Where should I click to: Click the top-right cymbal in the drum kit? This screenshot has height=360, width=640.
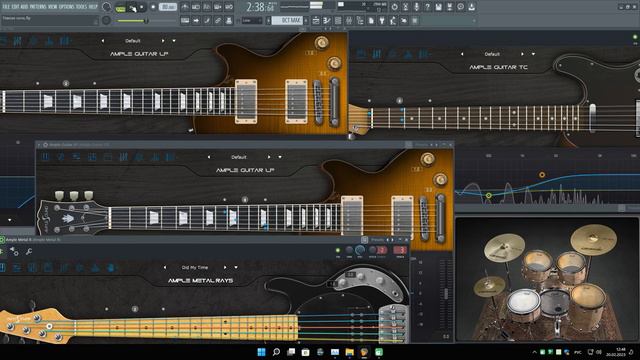(x=593, y=239)
